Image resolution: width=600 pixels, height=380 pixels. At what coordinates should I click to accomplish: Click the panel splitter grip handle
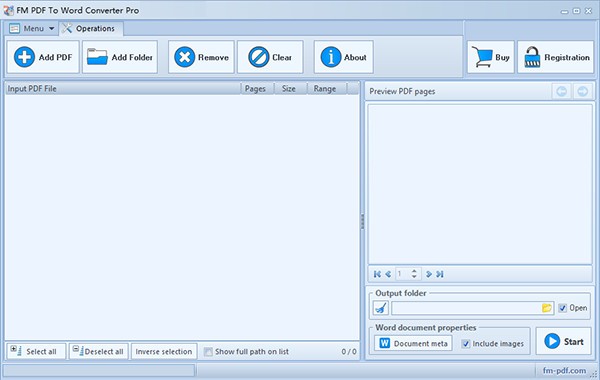(x=362, y=221)
